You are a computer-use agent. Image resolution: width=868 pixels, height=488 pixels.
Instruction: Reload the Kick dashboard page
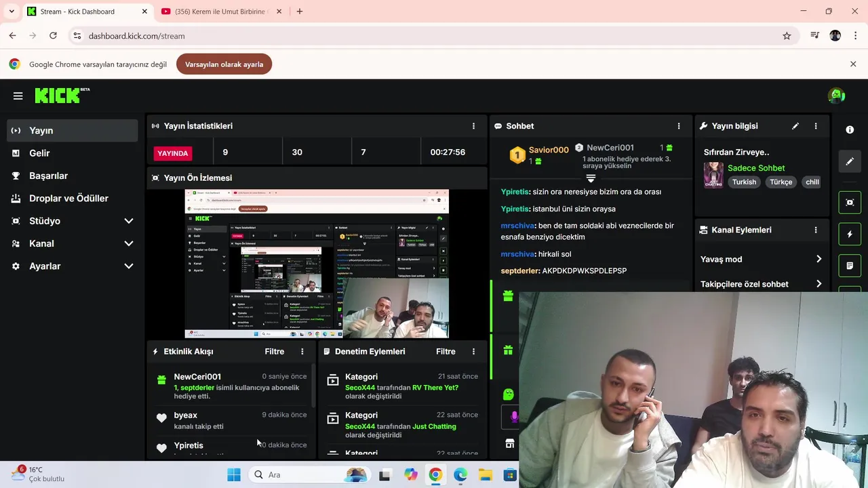(53, 36)
